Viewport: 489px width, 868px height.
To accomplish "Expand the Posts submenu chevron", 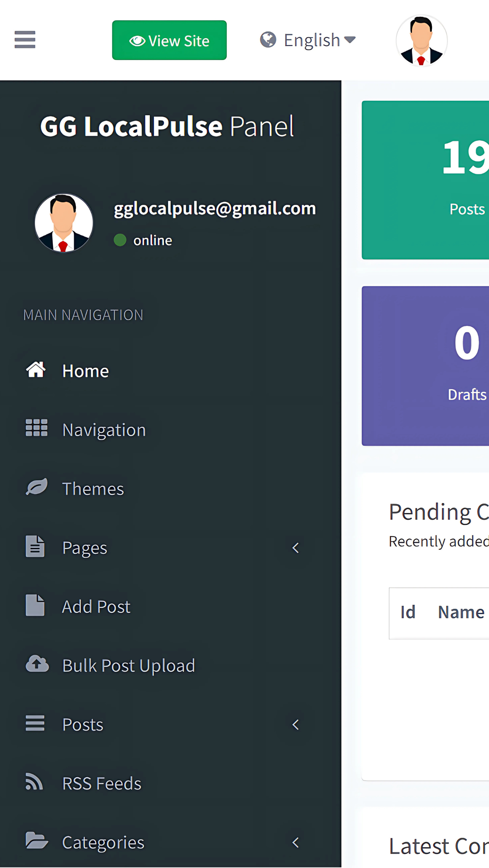I will point(295,724).
